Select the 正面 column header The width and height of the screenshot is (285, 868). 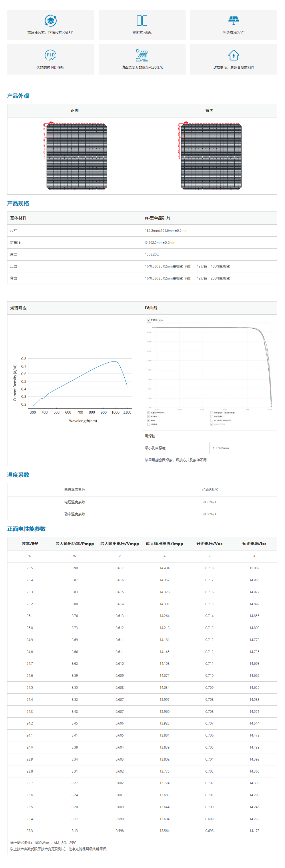pos(74,111)
